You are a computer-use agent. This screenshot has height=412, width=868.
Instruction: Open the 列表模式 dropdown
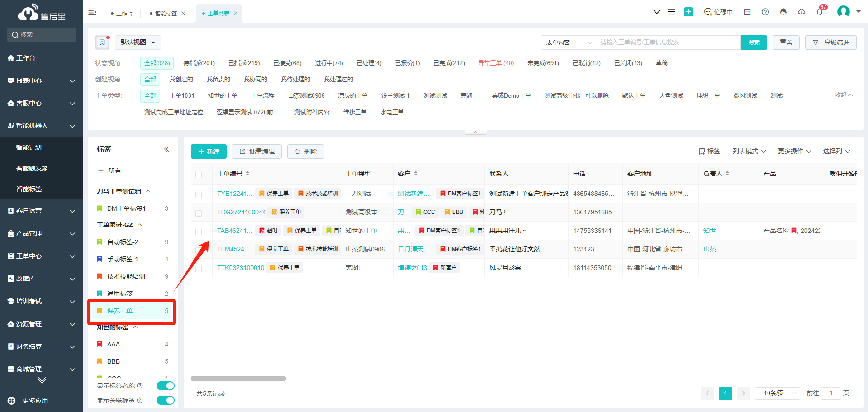click(x=749, y=151)
